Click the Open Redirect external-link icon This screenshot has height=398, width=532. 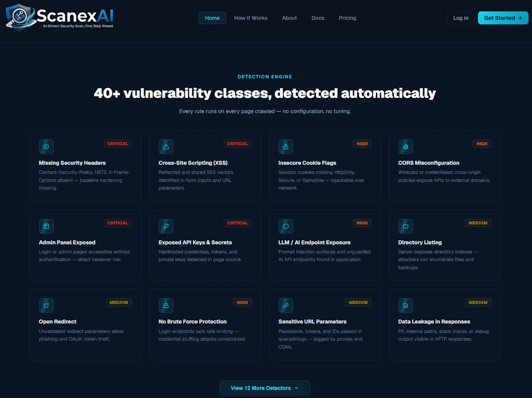pyautogui.click(x=46, y=306)
